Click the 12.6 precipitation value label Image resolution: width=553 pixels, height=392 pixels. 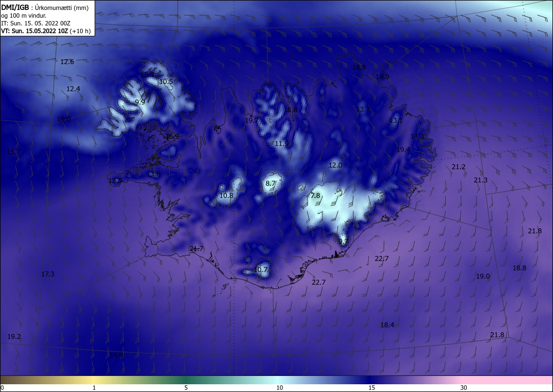tap(67, 62)
